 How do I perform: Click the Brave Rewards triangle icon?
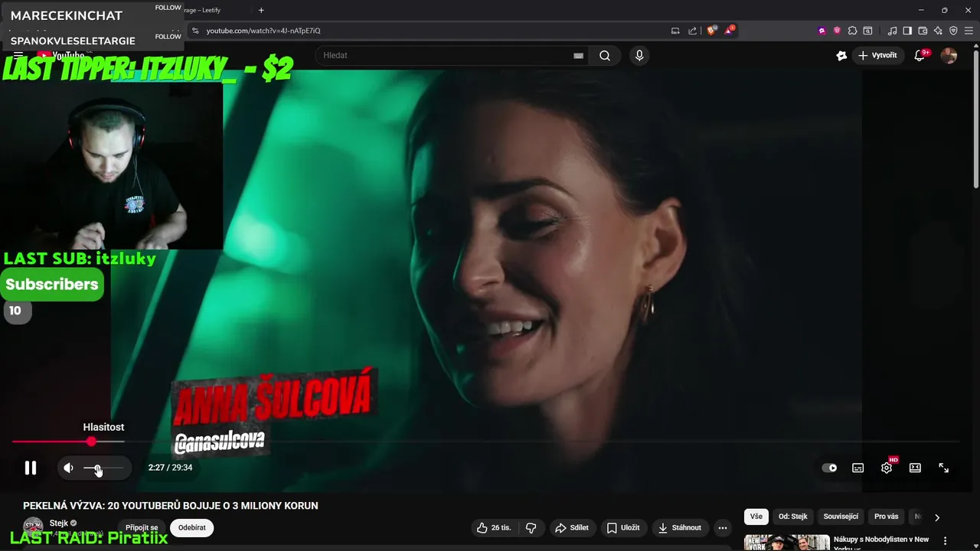click(x=730, y=31)
